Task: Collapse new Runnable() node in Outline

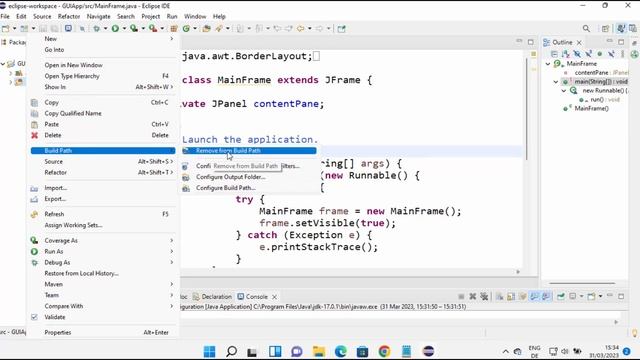Action: (x=564, y=91)
